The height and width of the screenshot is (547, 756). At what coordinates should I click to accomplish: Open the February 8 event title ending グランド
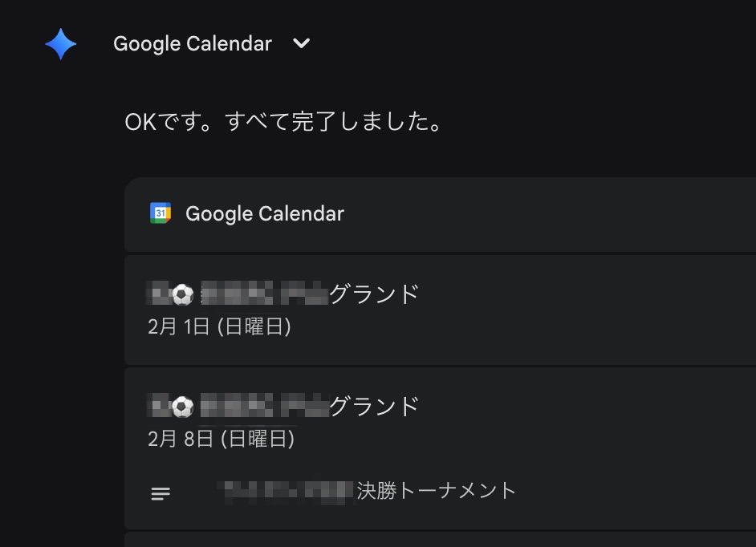(374, 407)
